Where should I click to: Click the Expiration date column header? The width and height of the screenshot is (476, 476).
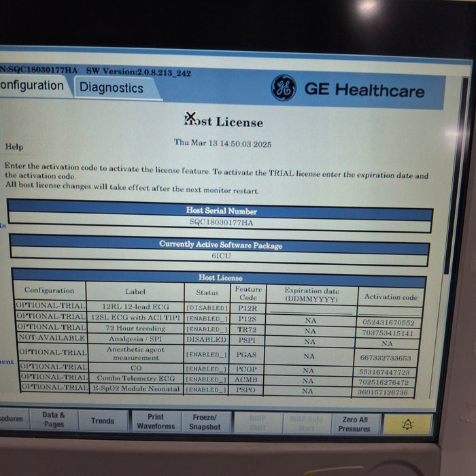tap(311, 294)
